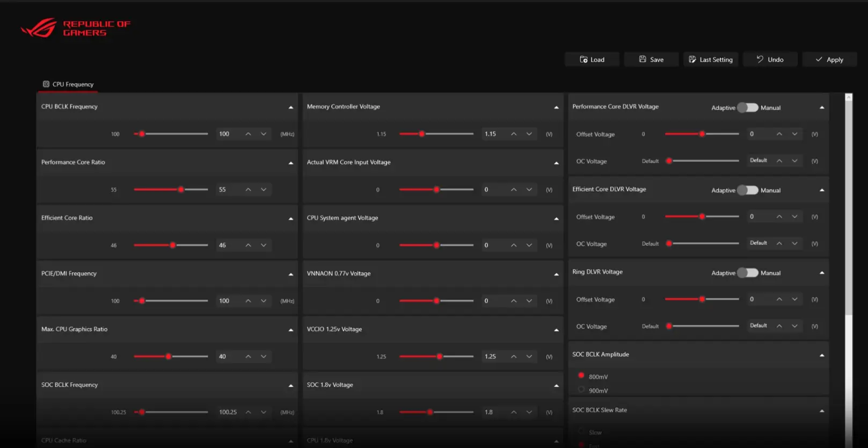868x448 pixels.
Task: Toggle Efficient Core DLVR Voltage mode switch
Action: pyautogui.click(x=747, y=191)
